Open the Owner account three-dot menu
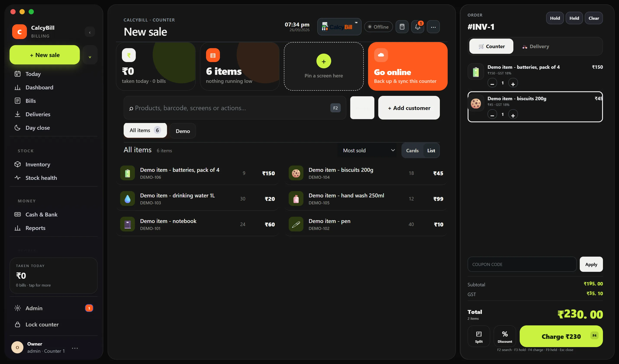The height and width of the screenshot is (364, 619). (75, 348)
